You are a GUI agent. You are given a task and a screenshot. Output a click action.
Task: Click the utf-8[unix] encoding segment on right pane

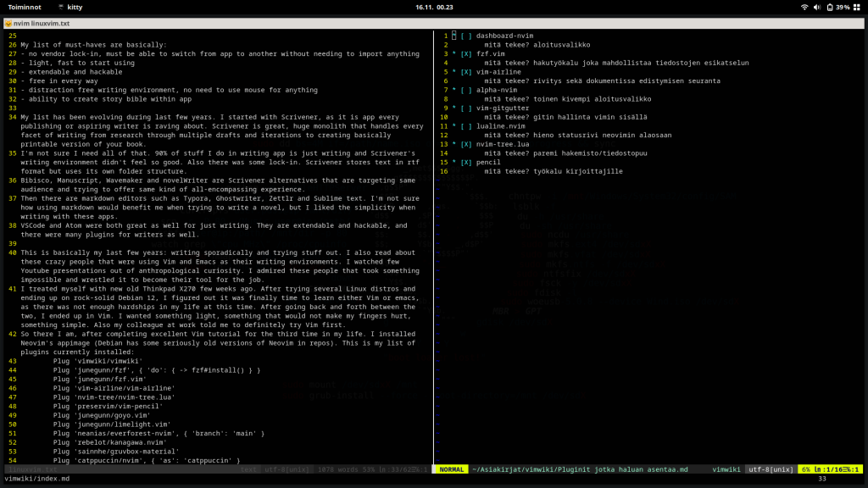pyautogui.click(x=771, y=469)
